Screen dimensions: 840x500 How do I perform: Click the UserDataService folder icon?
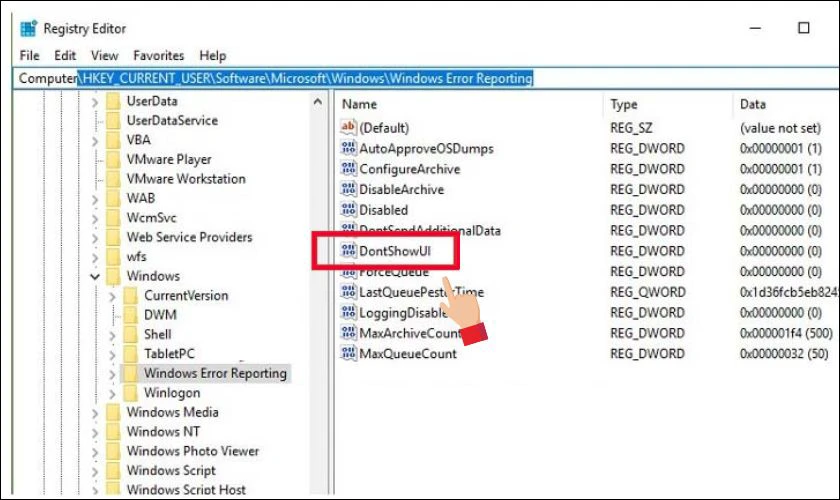pyautogui.click(x=113, y=120)
